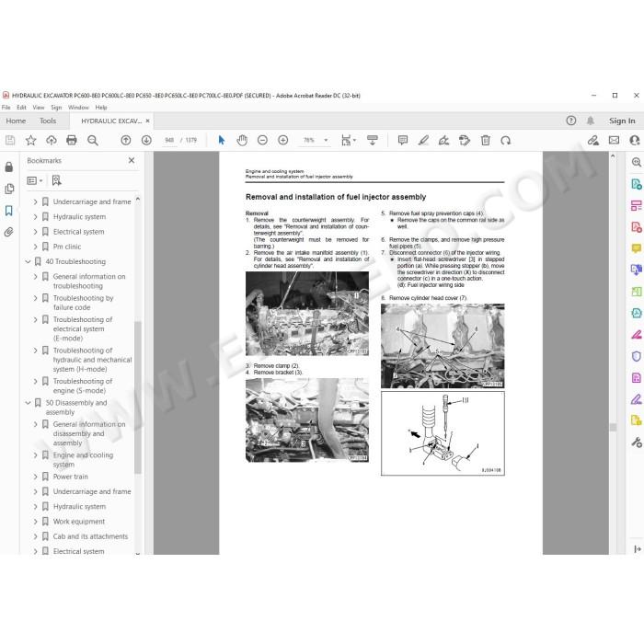Close the Bookmarks panel
Screen dimensions: 644x644
click(132, 161)
